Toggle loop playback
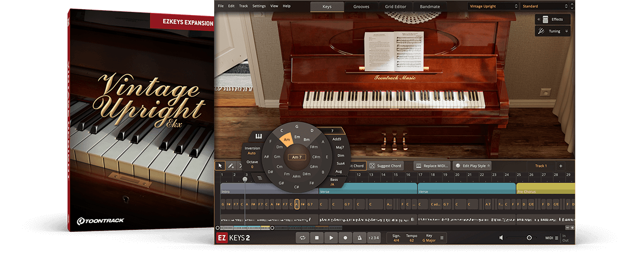 click(302, 238)
